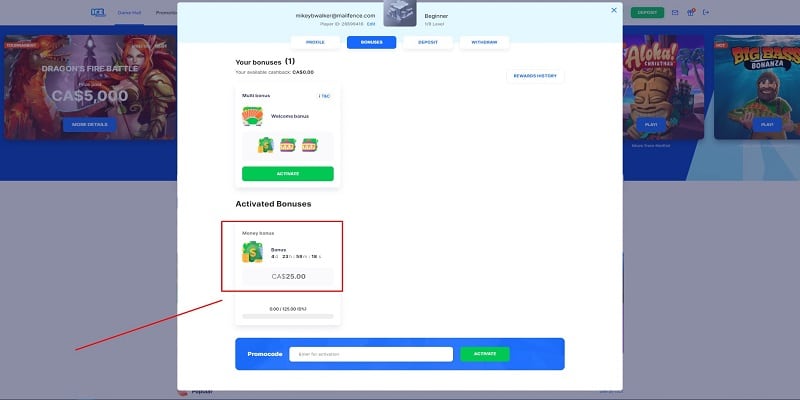Click Edit next to Player ID
Viewport: 800px width, 400px height.
click(371, 23)
